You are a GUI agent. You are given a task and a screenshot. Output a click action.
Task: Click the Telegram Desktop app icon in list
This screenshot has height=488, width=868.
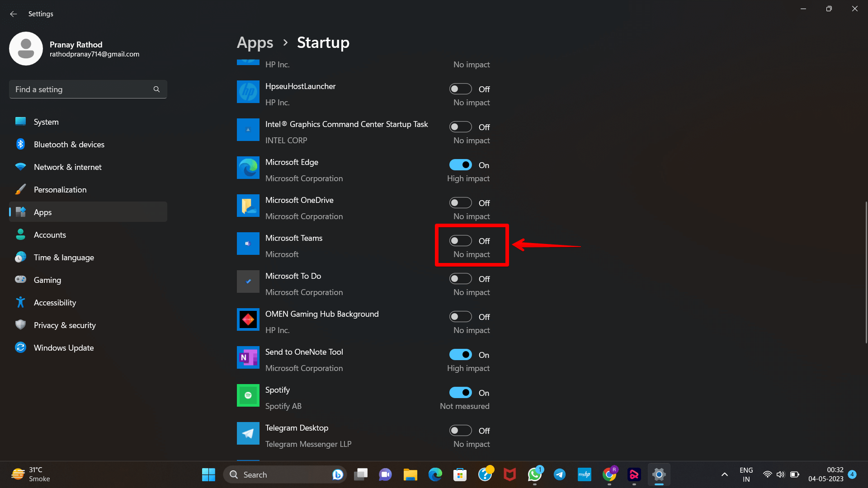click(x=248, y=433)
